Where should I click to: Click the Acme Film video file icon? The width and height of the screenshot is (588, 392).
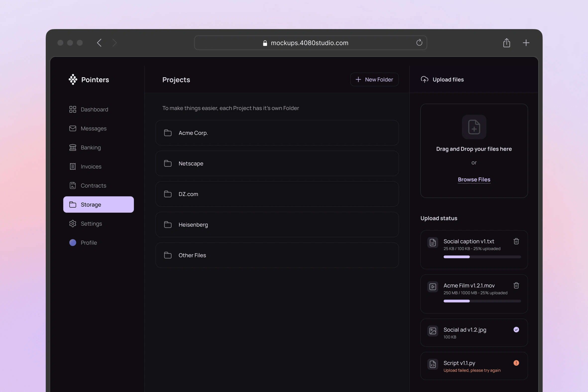point(433,287)
